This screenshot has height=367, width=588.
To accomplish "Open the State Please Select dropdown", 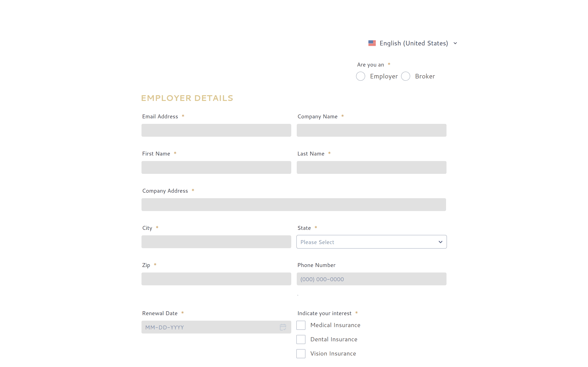I will tap(371, 242).
